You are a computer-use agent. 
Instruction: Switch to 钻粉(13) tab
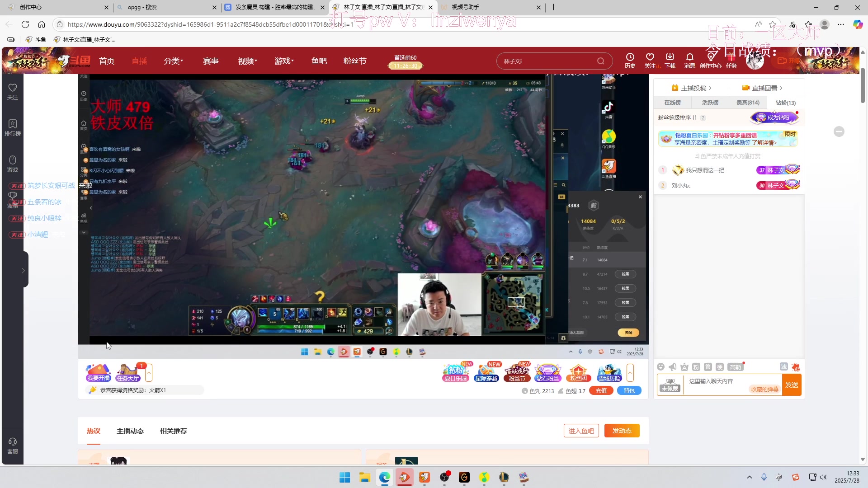click(x=786, y=103)
